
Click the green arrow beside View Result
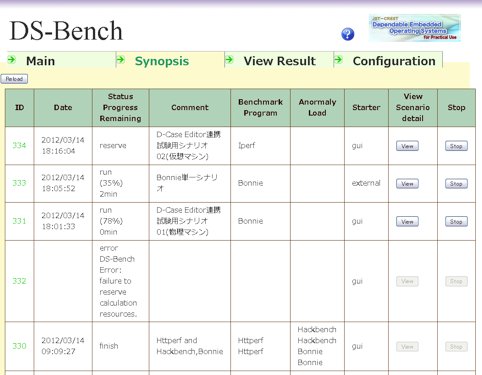coord(229,60)
